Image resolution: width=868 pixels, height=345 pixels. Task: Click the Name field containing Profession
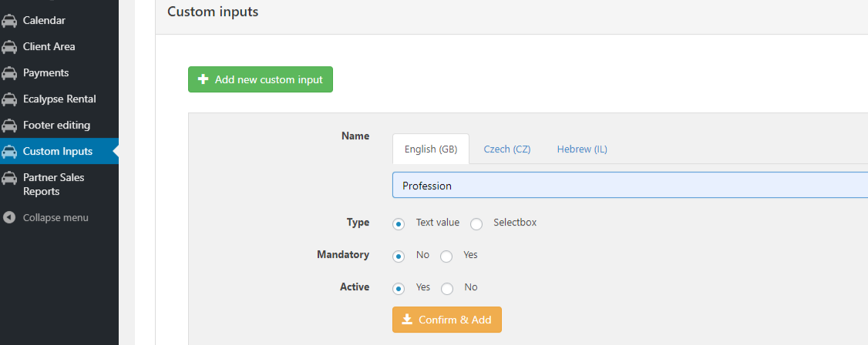pos(630,186)
